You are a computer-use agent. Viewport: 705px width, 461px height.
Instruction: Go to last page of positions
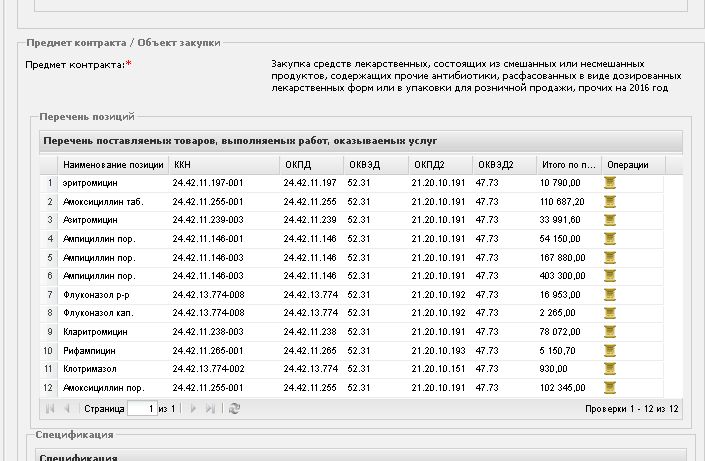[x=210, y=409]
